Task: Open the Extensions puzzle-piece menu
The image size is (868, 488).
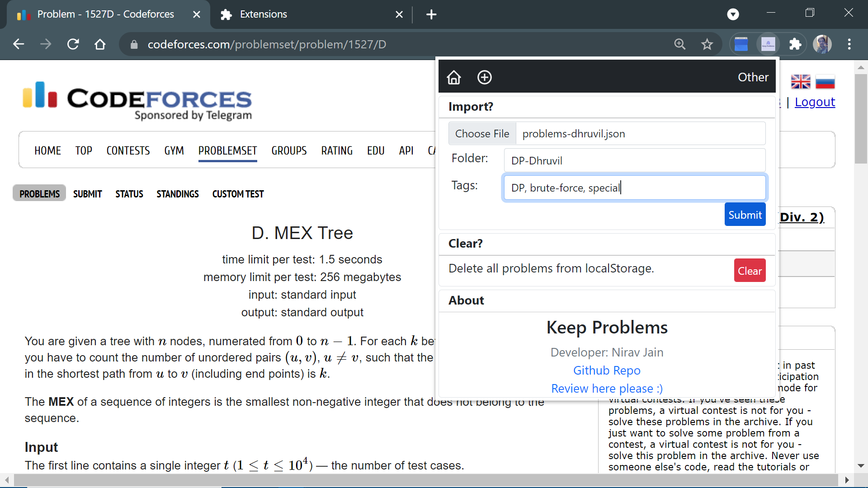Action: click(x=795, y=44)
